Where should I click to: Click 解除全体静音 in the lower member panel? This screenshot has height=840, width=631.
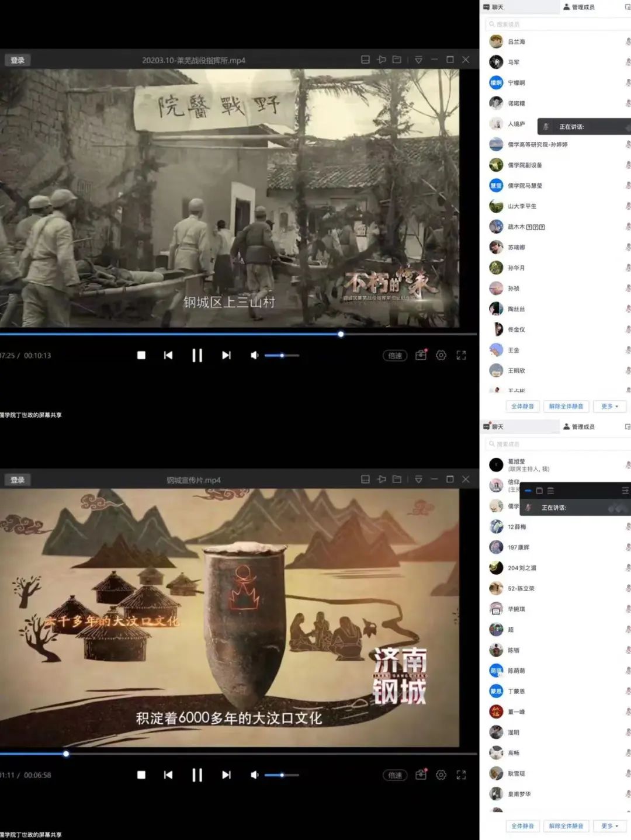566,825
